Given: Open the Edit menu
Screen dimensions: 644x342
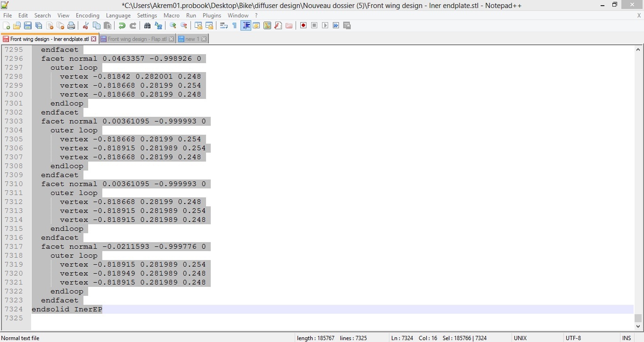Looking at the screenshot, I should point(23,16).
